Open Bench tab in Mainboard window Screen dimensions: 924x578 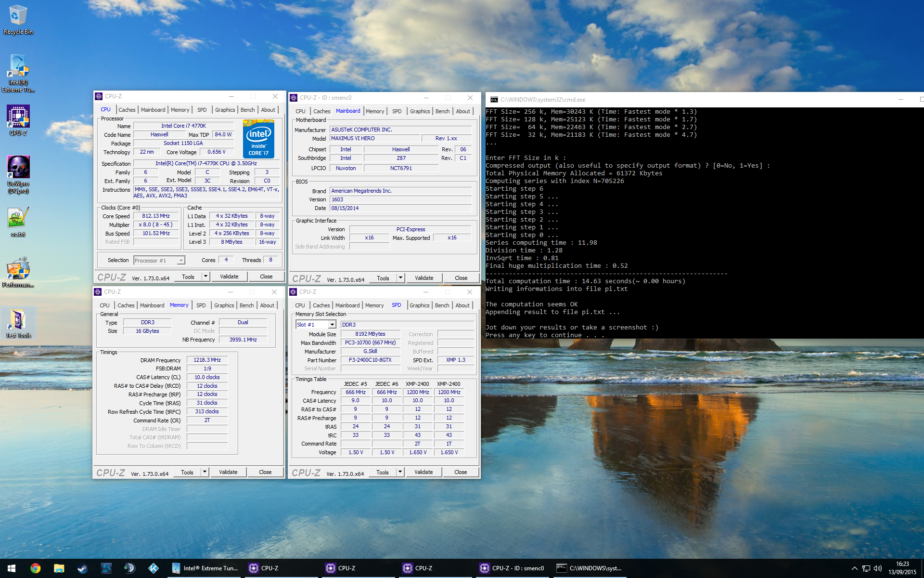tap(442, 111)
